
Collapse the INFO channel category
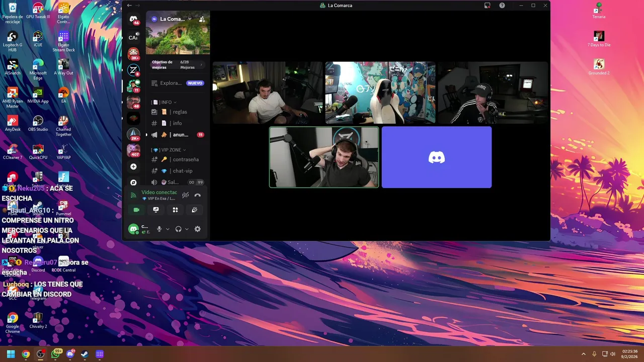pyautogui.click(x=164, y=102)
